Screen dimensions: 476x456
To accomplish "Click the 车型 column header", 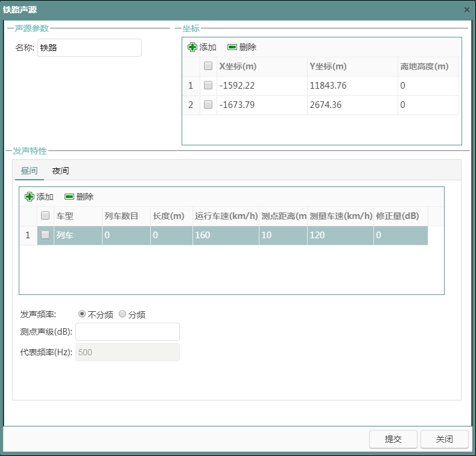I will click(x=78, y=216).
